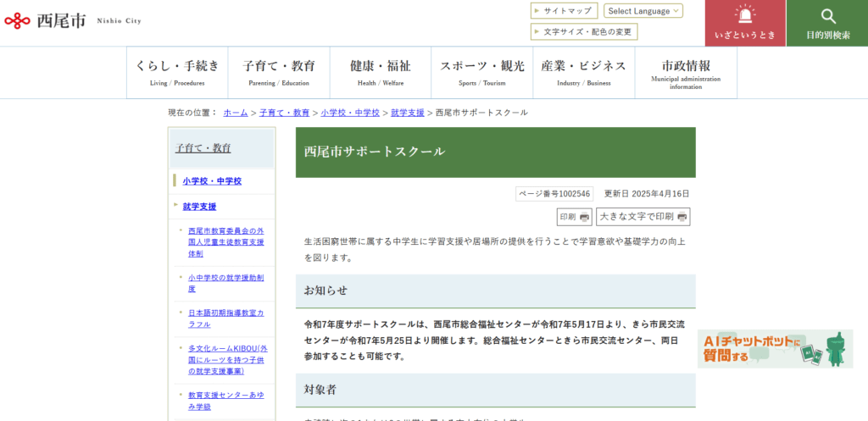The image size is (868, 421).
Task: Open the 産業・ビジネス menu
Action: point(584,72)
